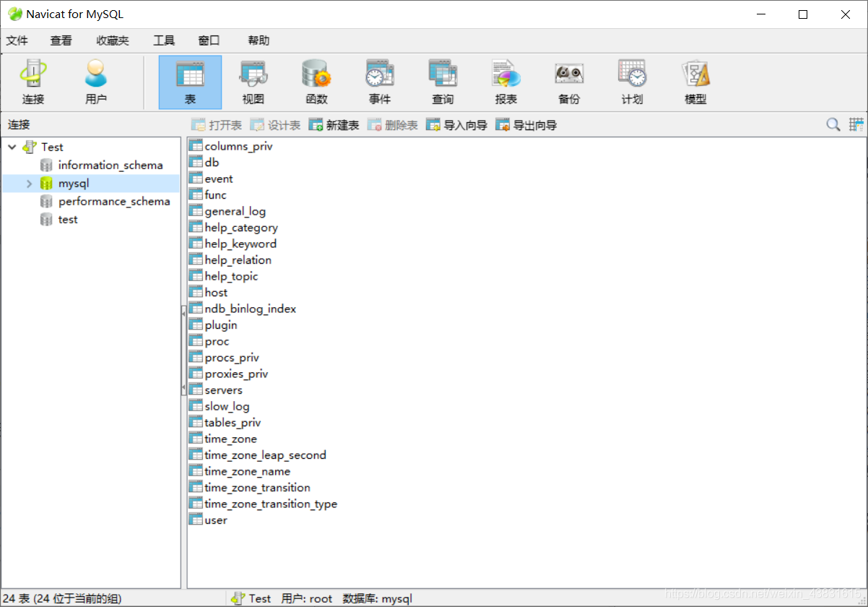Screen dimensions: 868x607
Task: Select the servers table
Action: click(x=223, y=390)
